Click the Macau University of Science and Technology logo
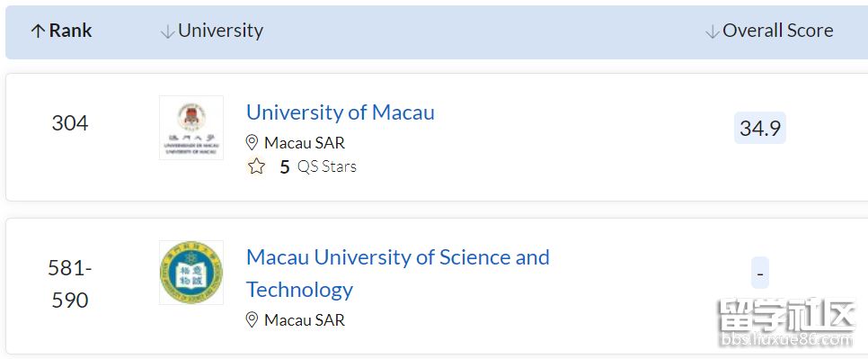Image resolution: width=868 pixels, height=359 pixels. [x=191, y=273]
